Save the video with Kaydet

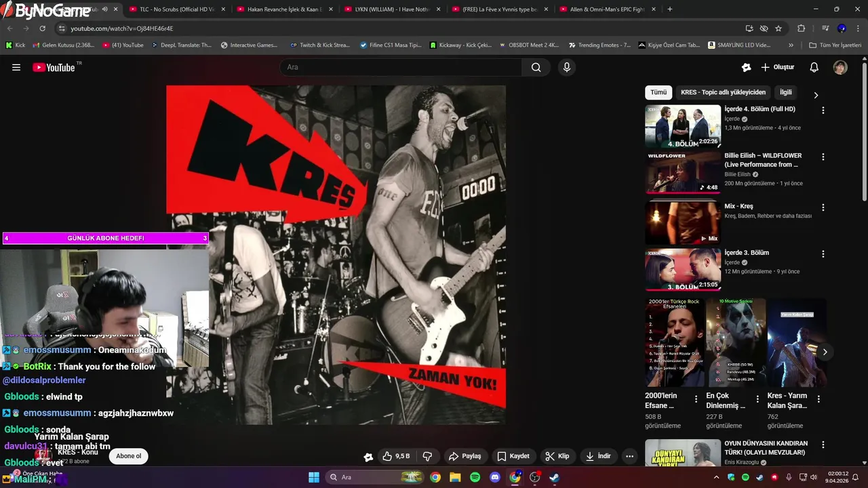(513, 456)
